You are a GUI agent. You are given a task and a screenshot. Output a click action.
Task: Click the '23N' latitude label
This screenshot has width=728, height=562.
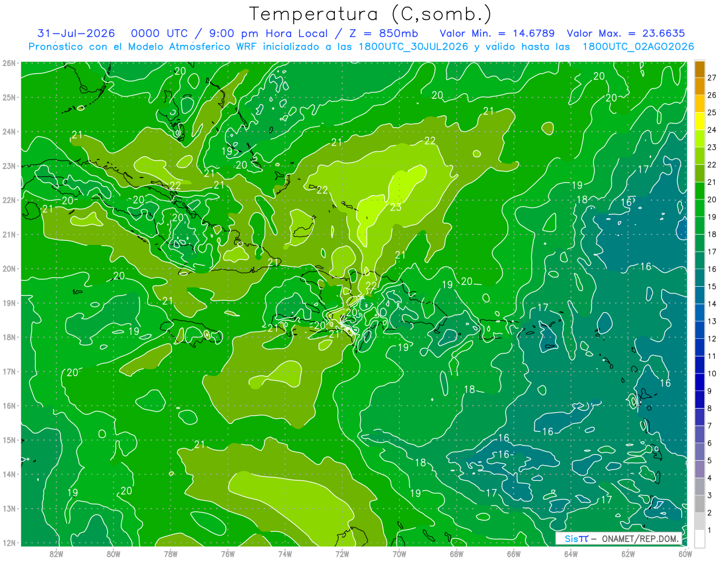[8, 166]
